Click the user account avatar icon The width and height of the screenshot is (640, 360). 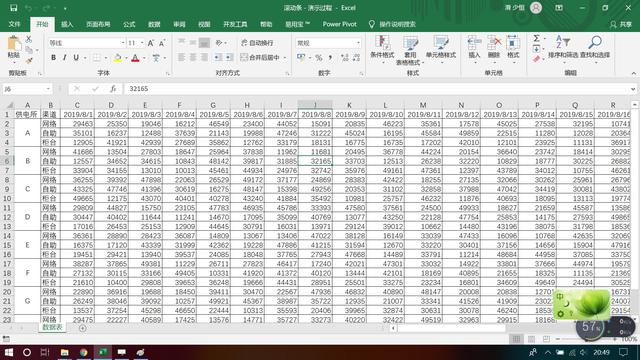[536, 8]
